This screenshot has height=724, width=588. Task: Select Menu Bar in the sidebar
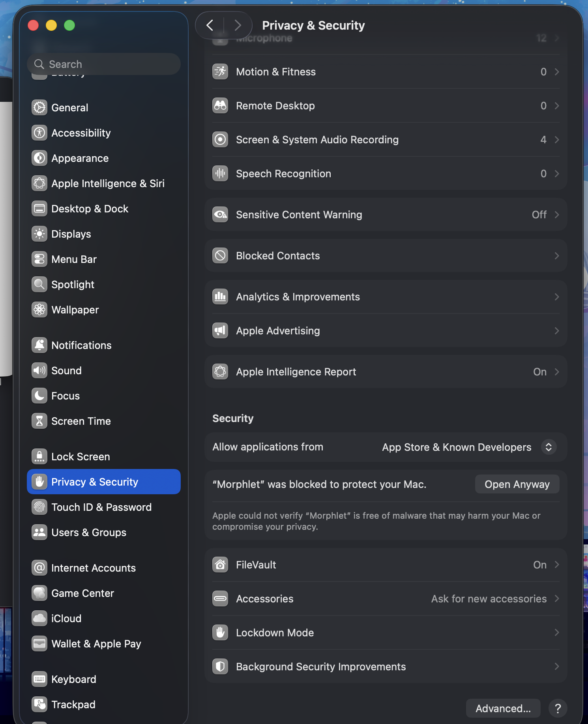104,259
